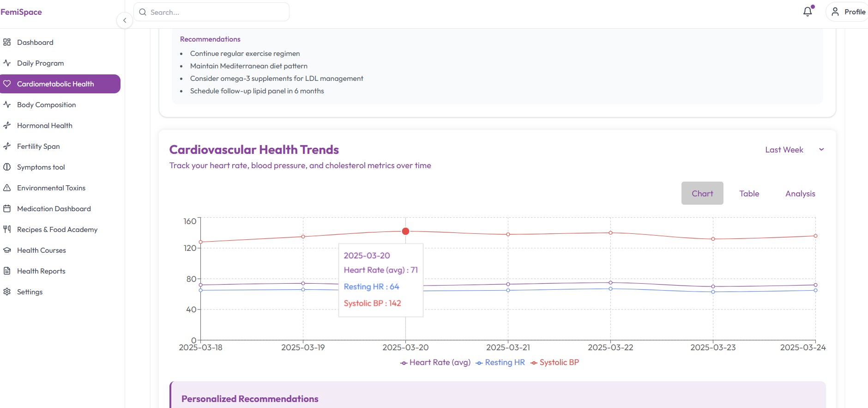The width and height of the screenshot is (868, 408).
Task: Click "Schedule follow-up lipid panel in 6 months"
Action: click(257, 91)
